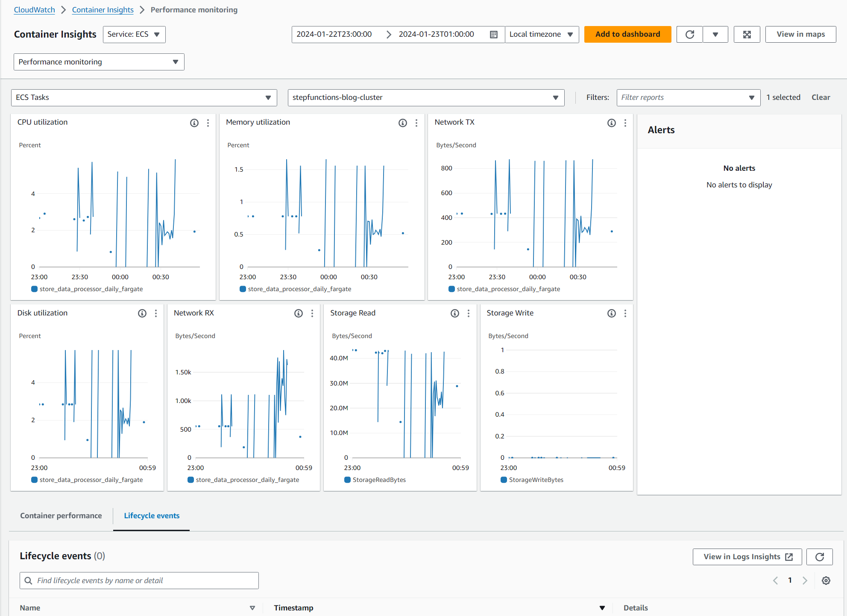Open three-dot menu on Memory utilization widget
The image size is (847, 616).
(x=416, y=123)
